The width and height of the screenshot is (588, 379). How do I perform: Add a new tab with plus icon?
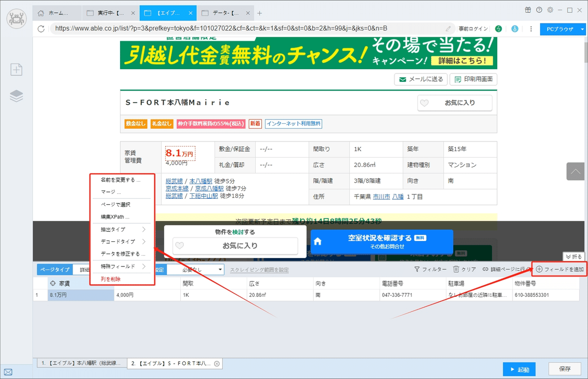pos(260,13)
